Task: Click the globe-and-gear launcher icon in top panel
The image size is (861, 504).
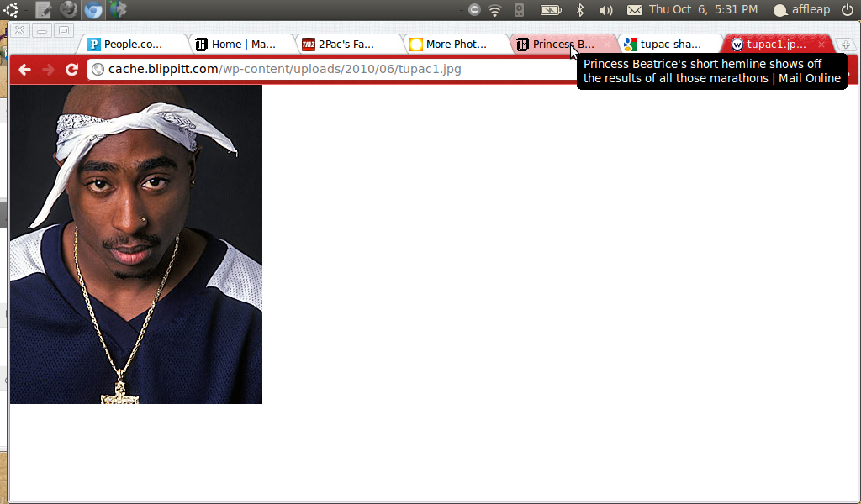Action: click(118, 9)
